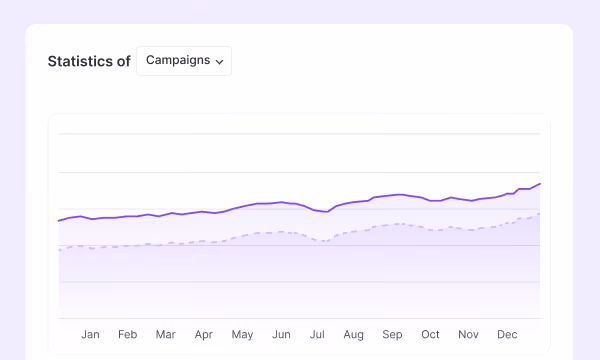This screenshot has width=600, height=360.
Task: Click the May month label
Action: click(242, 335)
